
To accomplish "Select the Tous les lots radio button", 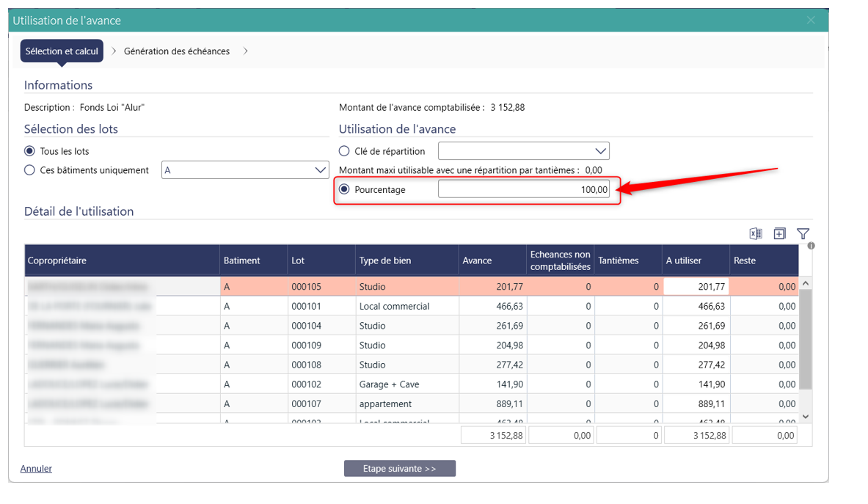I will tap(29, 151).
